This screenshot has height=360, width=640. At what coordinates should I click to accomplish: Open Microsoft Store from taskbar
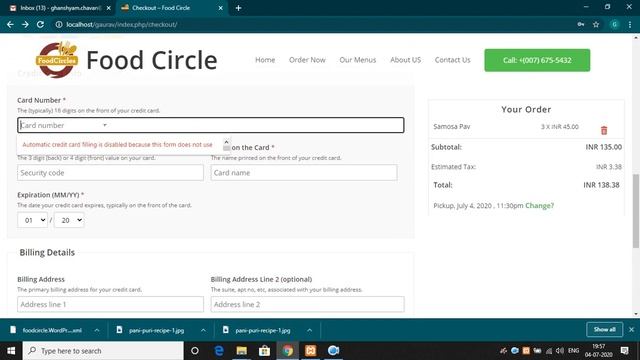(264, 351)
